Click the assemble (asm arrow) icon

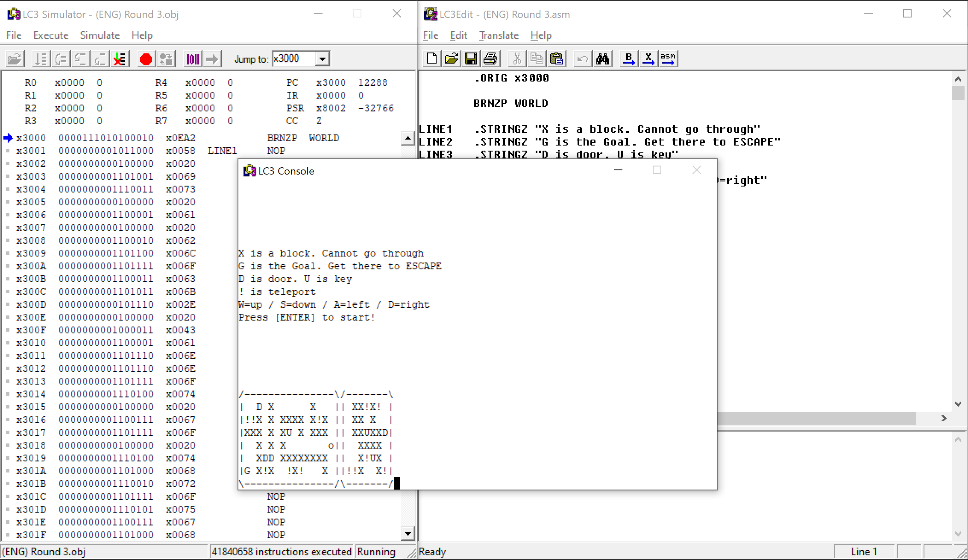click(x=668, y=59)
